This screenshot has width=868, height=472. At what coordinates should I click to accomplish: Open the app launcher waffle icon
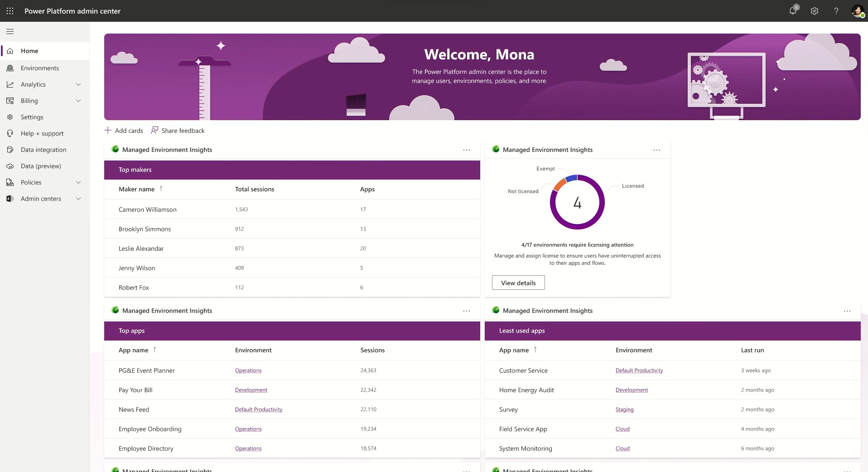pos(10,11)
